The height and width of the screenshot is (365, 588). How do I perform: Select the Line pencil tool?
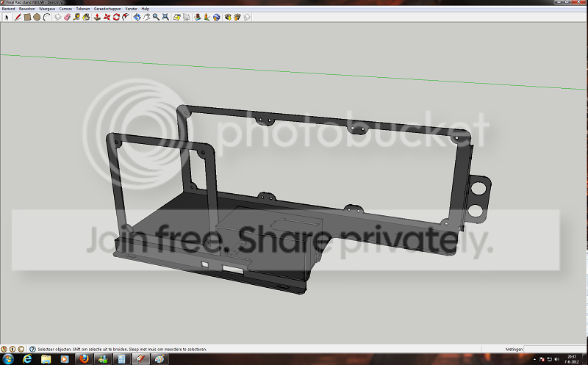coord(18,17)
